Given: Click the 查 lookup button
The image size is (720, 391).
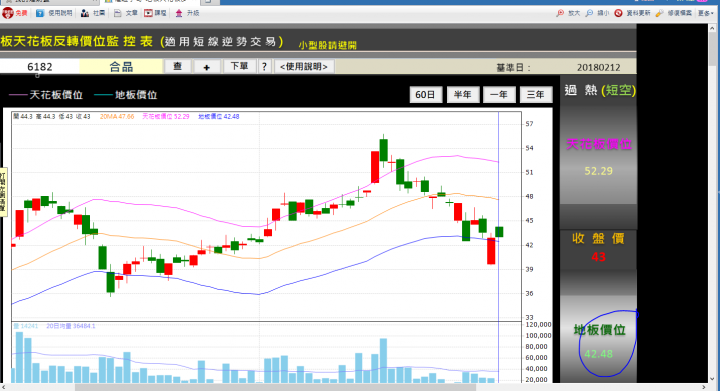Looking at the screenshot, I should pos(178,67).
